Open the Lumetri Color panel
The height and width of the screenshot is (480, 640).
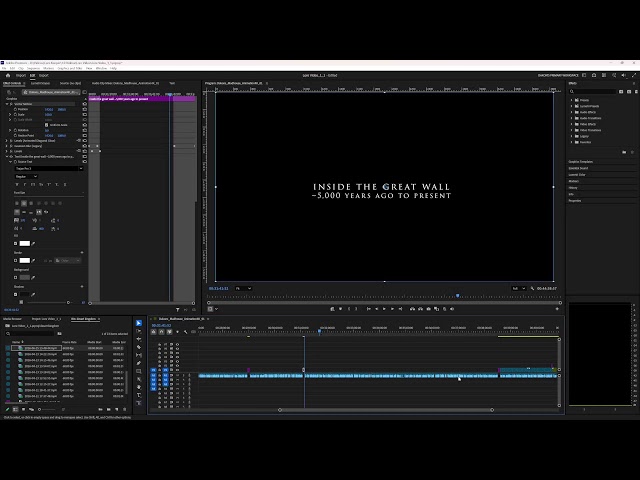(x=577, y=175)
